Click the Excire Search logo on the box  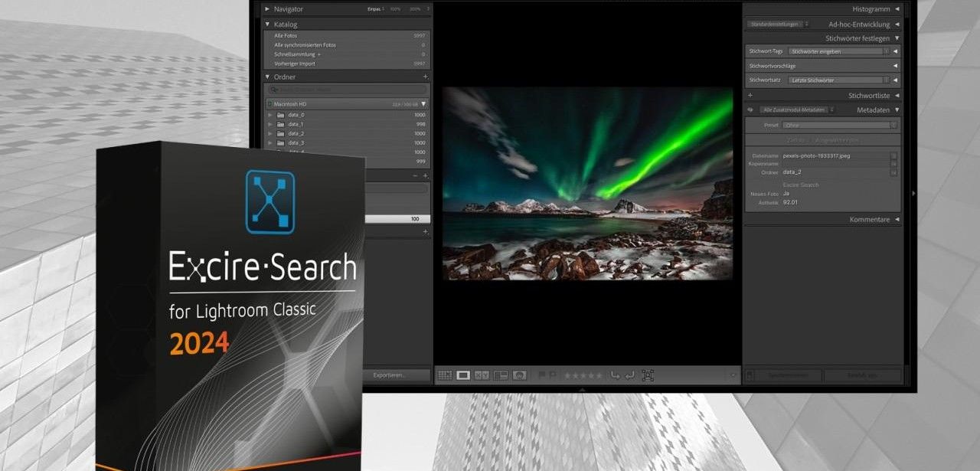[x=269, y=201]
